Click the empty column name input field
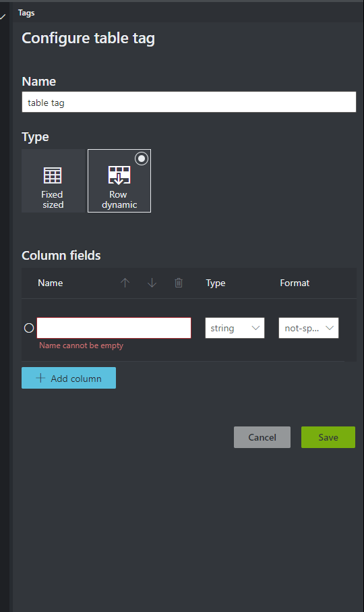Viewport: 364px width, 612px height. click(114, 328)
